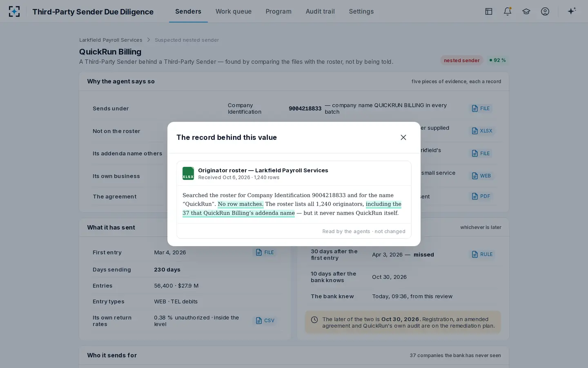Screen dimensions: 588x368
Task: Click 'five pieces of evidence' note
Action: [x=456, y=81]
